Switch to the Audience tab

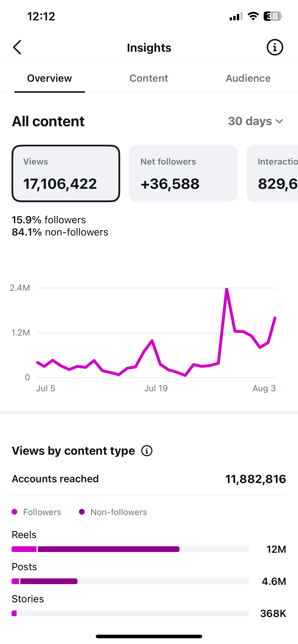pyautogui.click(x=248, y=78)
